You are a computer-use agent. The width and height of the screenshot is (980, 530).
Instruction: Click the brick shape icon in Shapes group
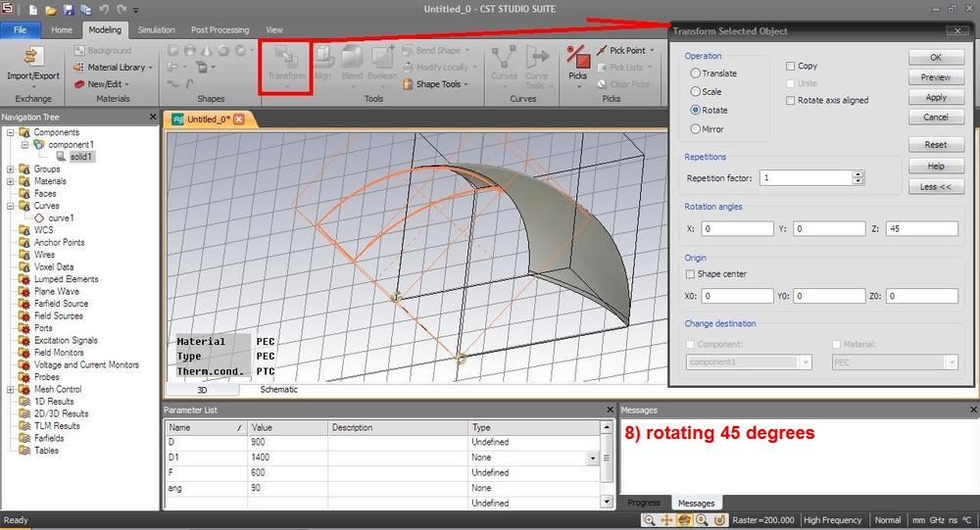172,51
